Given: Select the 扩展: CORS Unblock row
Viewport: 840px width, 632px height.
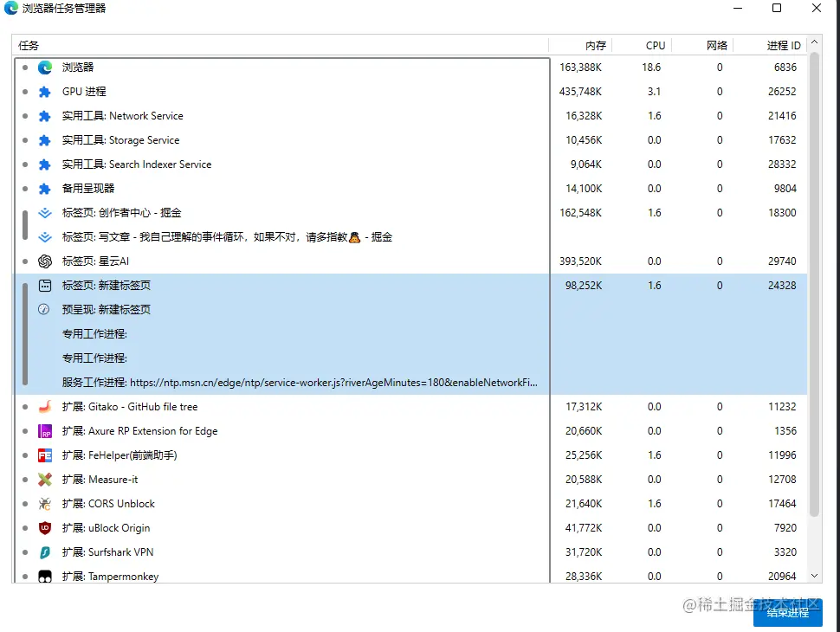Looking at the screenshot, I should click(x=410, y=504).
